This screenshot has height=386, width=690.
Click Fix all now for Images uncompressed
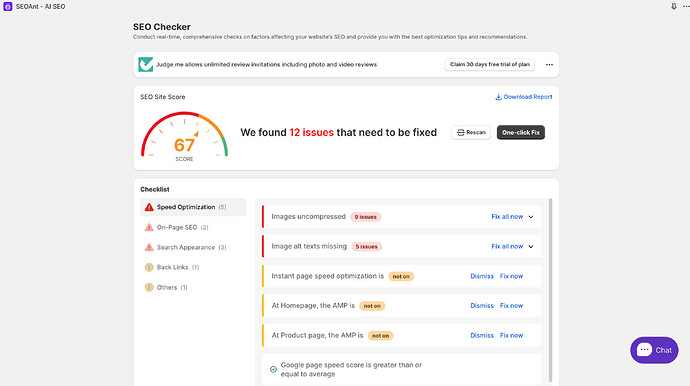click(507, 217)
